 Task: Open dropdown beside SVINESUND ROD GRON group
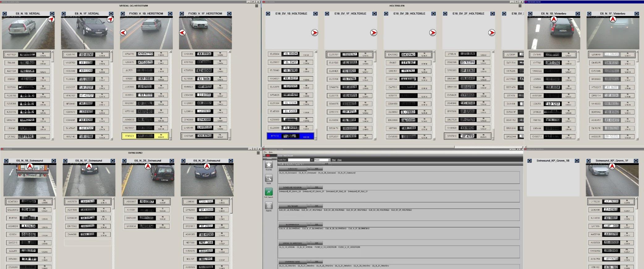(x=309, y=187)
